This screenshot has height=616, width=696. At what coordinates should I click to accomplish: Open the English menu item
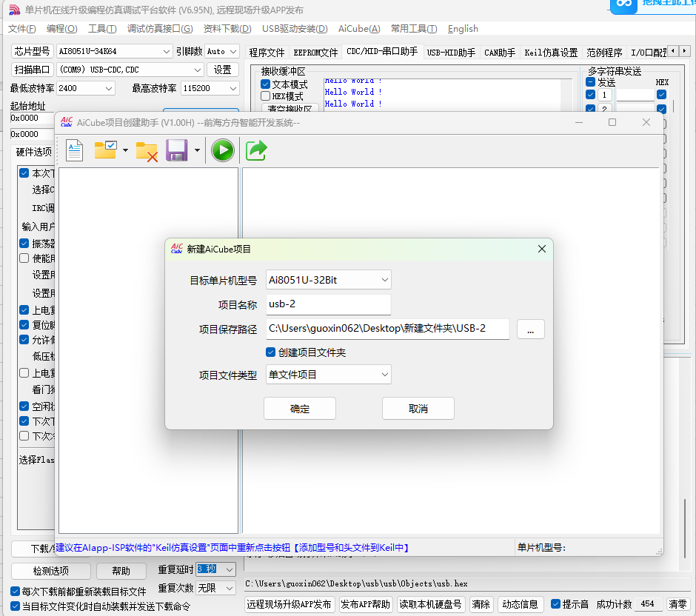[x=463, y=29]
